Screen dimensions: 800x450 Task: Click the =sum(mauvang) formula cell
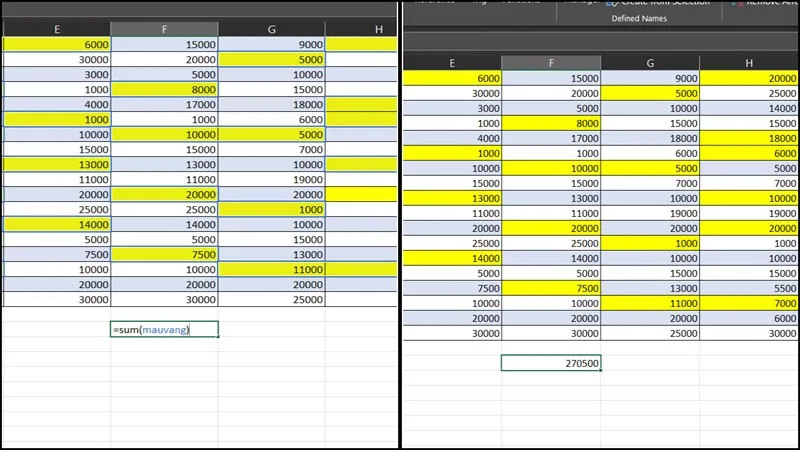point(164,329)
